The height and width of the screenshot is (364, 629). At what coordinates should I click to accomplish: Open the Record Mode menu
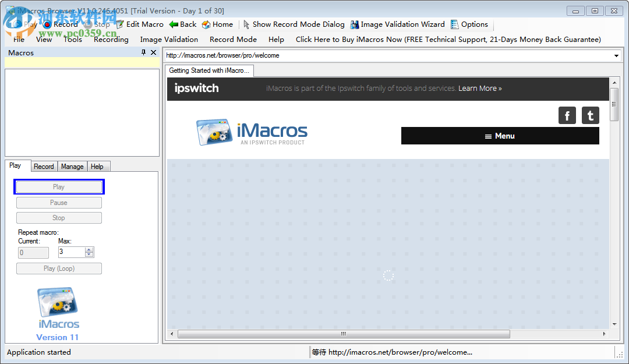click(233, 40)
